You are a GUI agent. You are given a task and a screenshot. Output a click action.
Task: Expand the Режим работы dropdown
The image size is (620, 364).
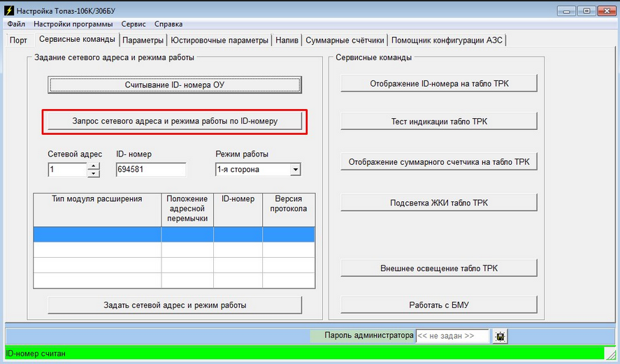click(x=296, y=170)
